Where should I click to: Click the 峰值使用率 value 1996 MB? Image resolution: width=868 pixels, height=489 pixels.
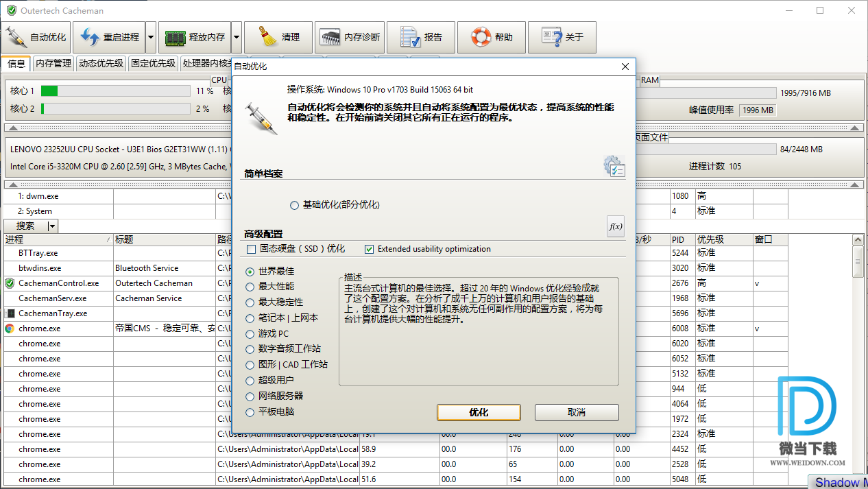[758, 110]
